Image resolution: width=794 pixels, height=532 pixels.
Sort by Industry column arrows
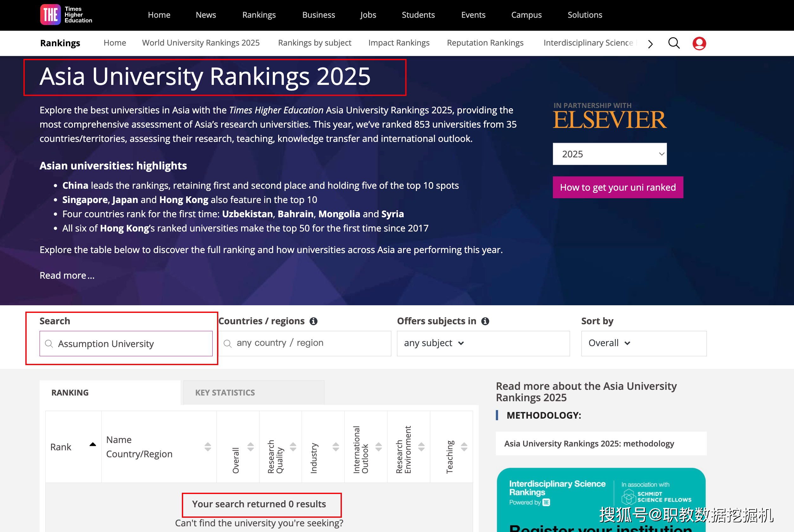[x=336, y=446]
